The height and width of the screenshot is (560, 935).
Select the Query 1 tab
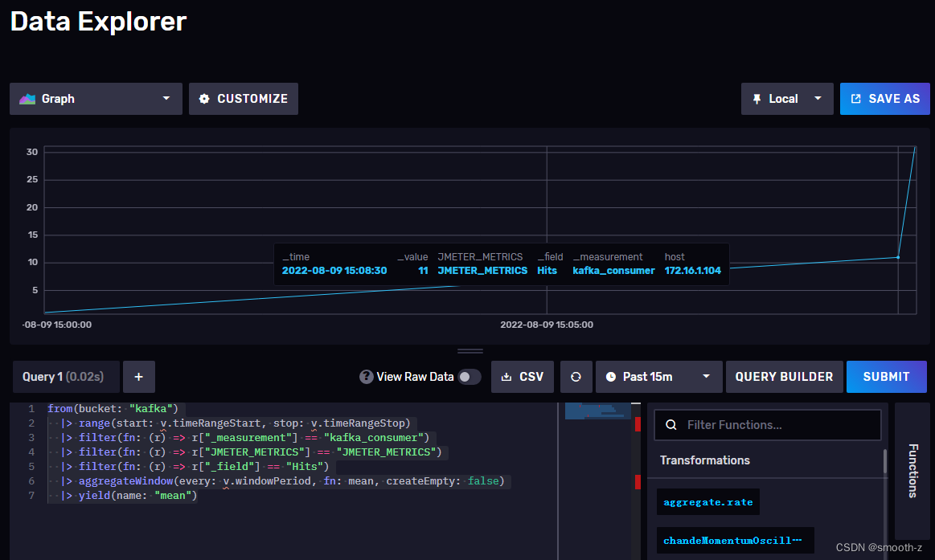click(64, 376)
